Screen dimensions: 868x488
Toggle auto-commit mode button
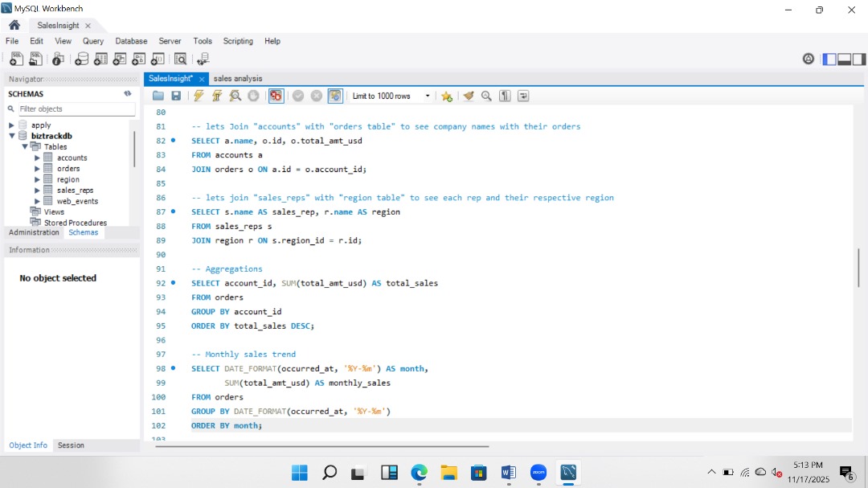[335, 96]
